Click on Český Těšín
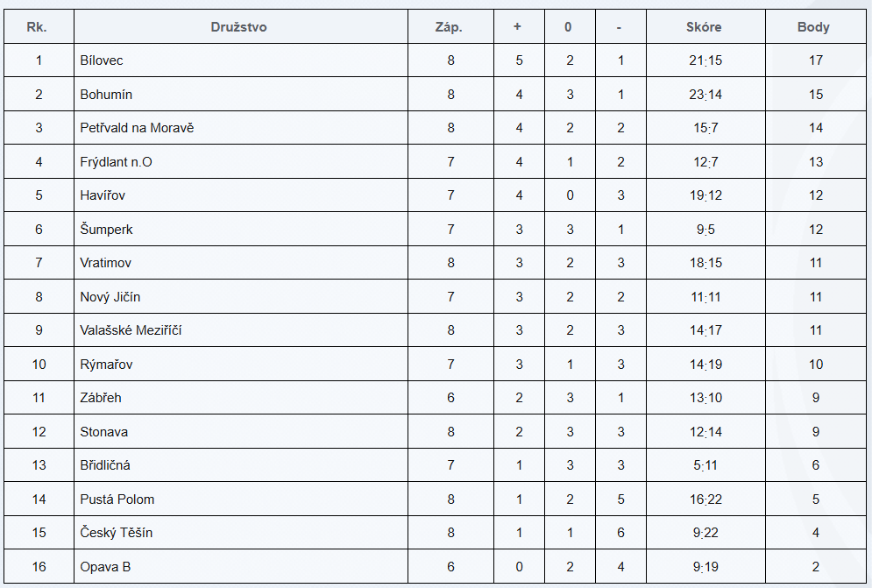872x588 pixels. [x=117, y=533]
